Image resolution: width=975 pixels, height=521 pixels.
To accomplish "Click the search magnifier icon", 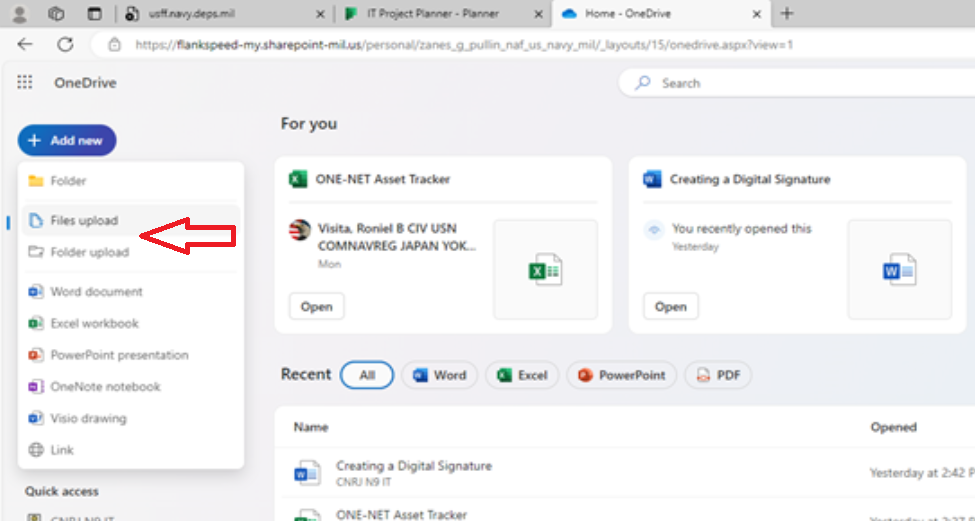I will [643, 83].
